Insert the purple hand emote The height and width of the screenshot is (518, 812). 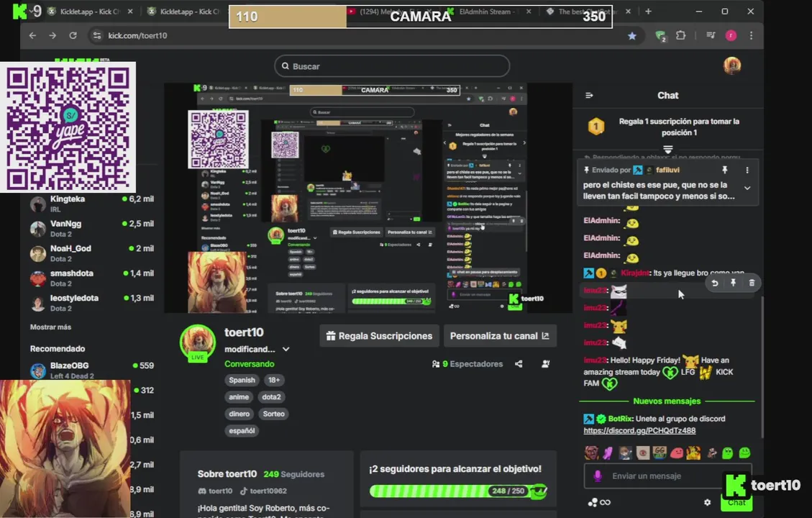608,453
